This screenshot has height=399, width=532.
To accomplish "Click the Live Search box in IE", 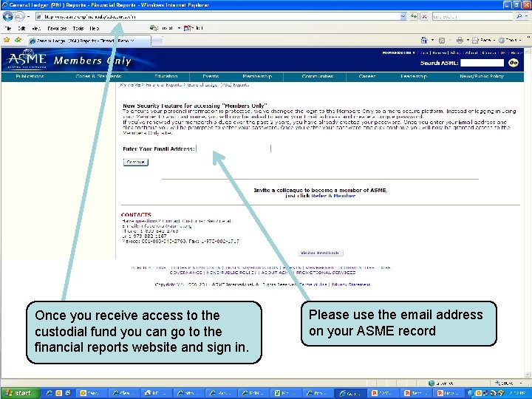I will pos(473,16).
